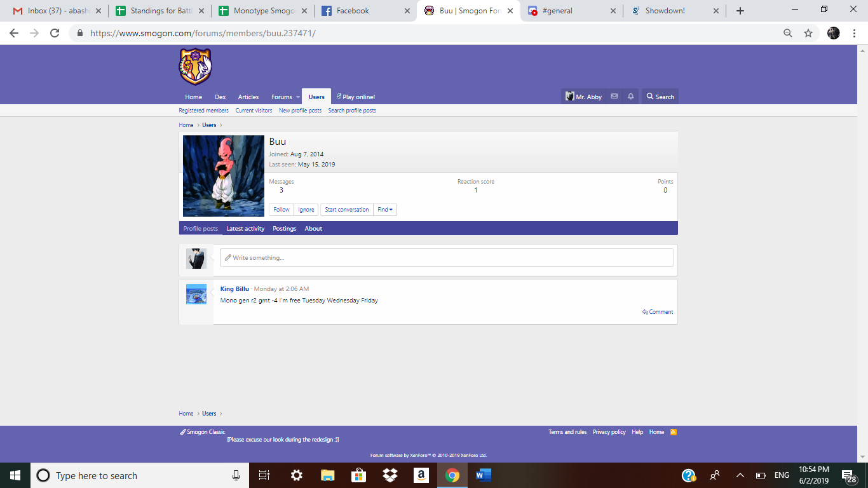Bookmark this page with the star icon
This screenshot has width=868, height=488.
tap(808, 33)
